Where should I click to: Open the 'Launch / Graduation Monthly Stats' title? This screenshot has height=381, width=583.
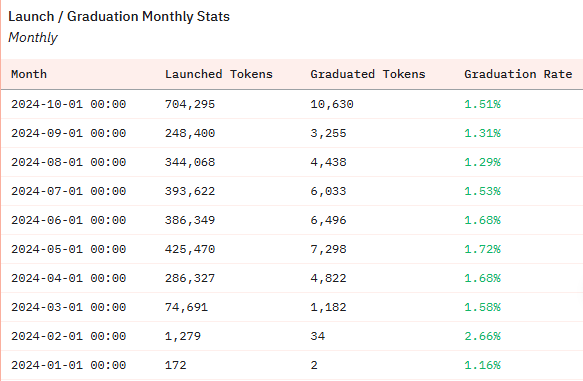pos(119,16)
